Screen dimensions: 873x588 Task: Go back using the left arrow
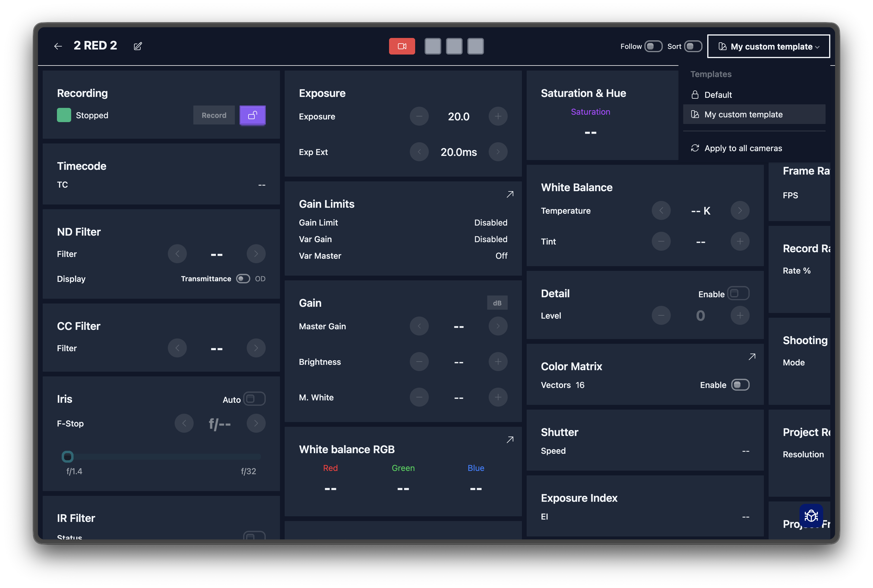coord(58,46)
